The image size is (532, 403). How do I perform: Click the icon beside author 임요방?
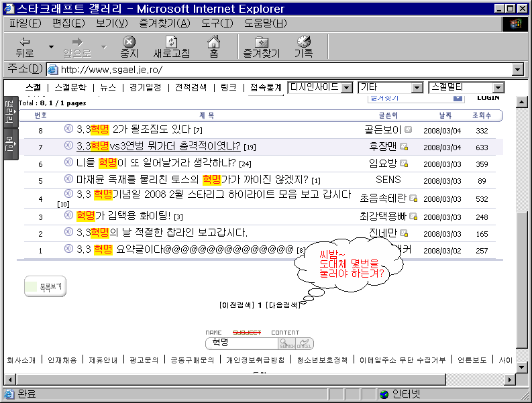[404, 164]
